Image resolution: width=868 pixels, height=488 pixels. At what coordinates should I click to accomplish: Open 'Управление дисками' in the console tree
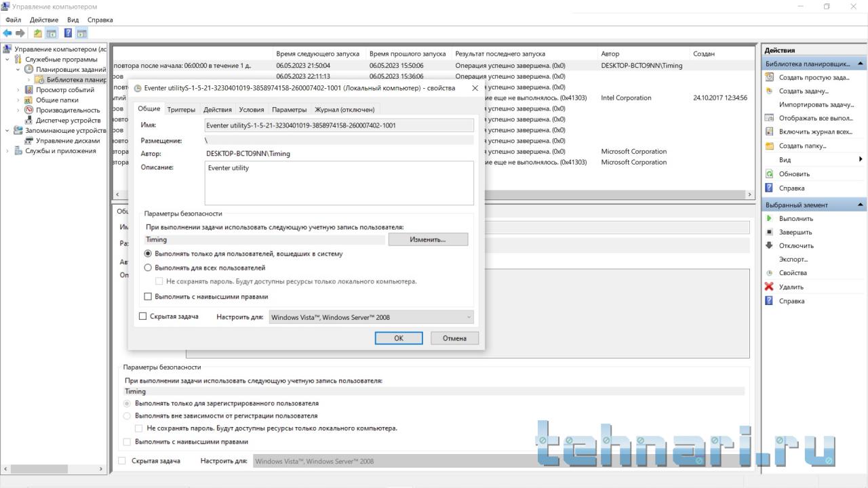[x=68, y=140]
